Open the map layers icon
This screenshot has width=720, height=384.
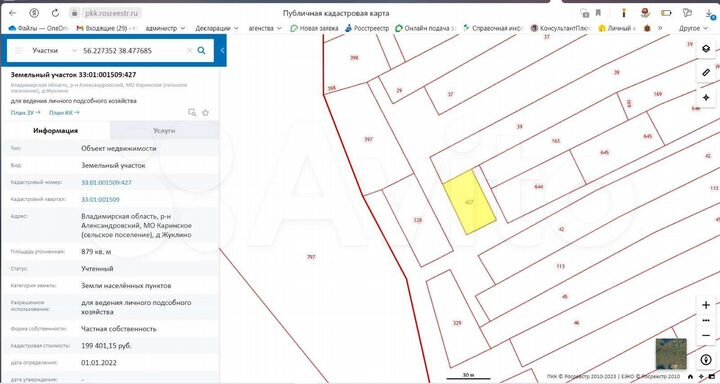click(706, 48)
